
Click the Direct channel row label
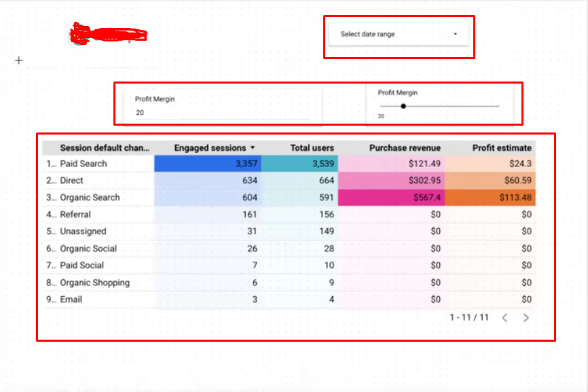72,181
